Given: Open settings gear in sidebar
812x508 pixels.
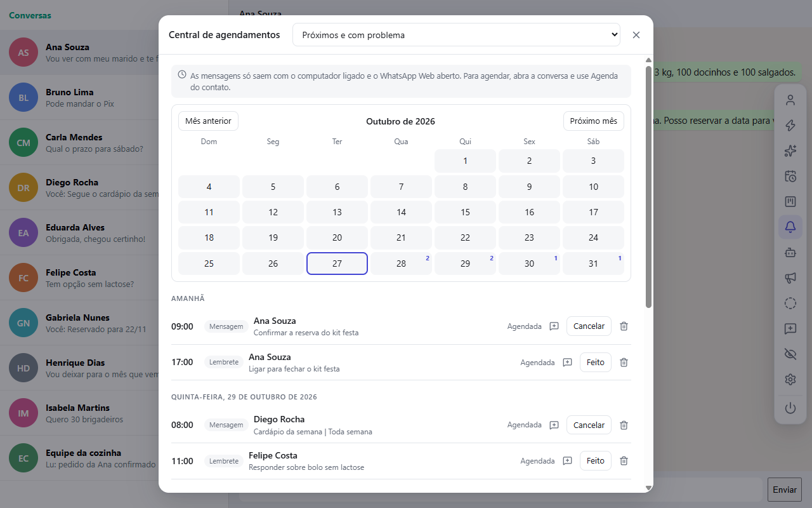Looking at the screenshot, I should coord(790,379).
